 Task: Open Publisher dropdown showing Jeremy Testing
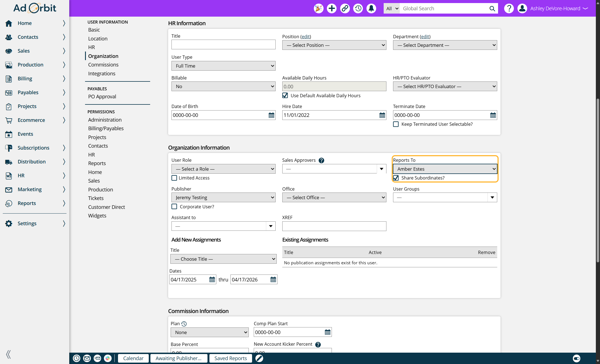(223, 198)
